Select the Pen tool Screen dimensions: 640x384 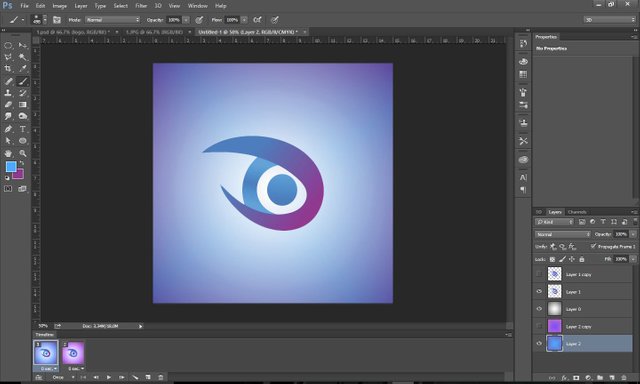(x=8, y=129)
